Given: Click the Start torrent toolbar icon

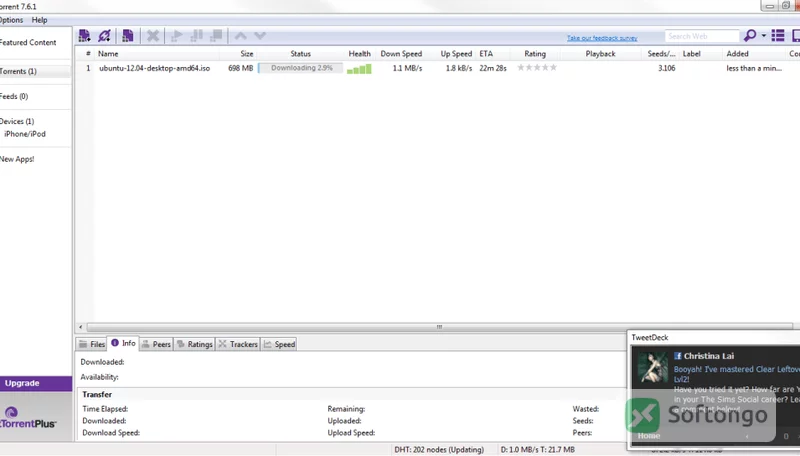Looking at the screenshot, I should tap(177, 36).
